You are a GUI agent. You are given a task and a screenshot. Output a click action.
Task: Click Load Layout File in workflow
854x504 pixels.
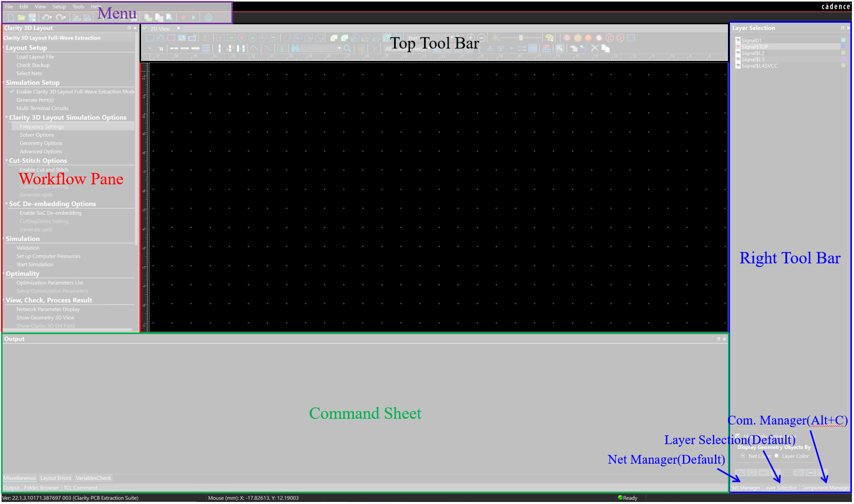[x=35, y=57]
